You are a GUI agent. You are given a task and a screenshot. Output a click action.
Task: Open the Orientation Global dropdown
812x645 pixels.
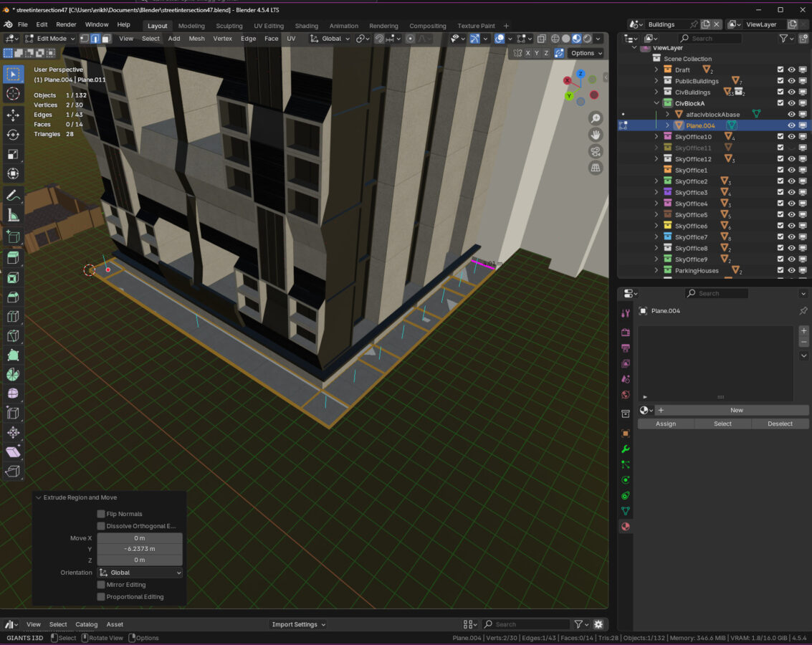click(140, 573)
